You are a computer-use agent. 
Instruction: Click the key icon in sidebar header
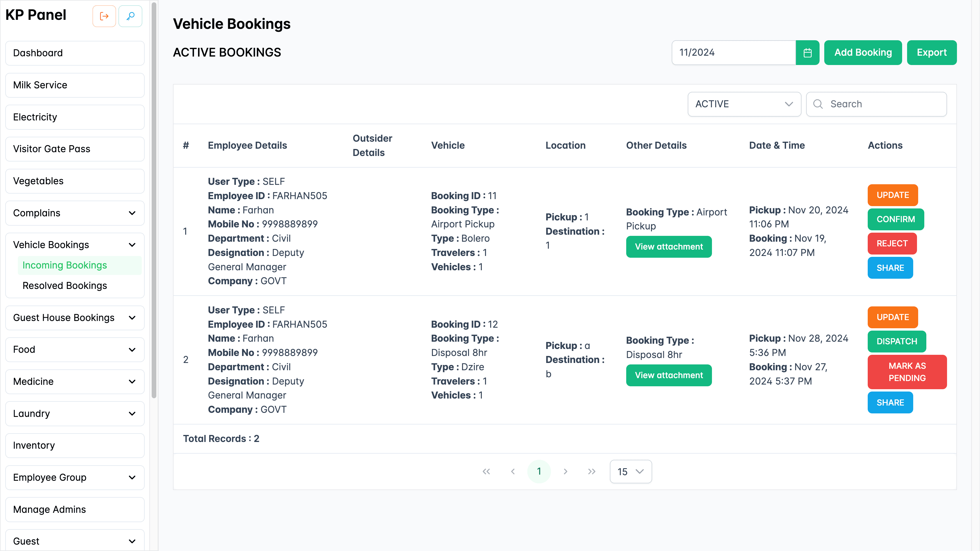click(130, 16)
